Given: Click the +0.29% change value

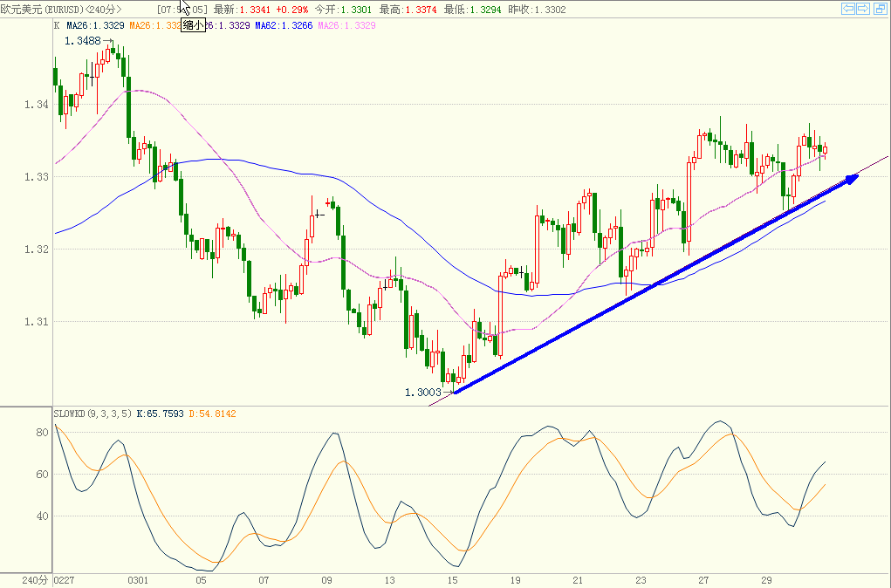Looking at the screenshot, I should 291,10.
